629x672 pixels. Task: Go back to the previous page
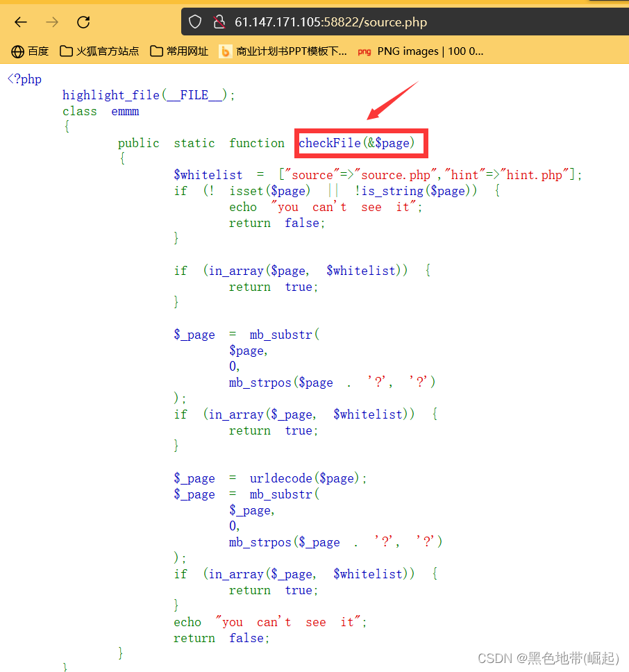click(x=21, y=22)
